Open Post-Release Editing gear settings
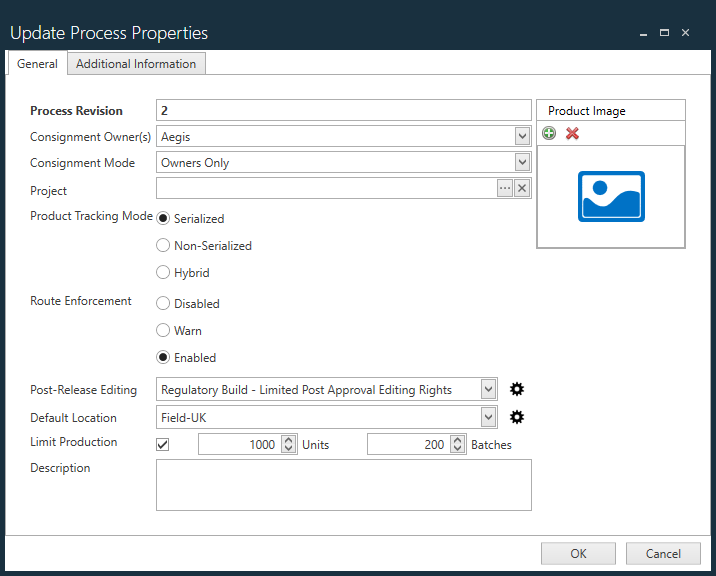This screenshot has height=576, width=716. [x=516, y=390]
